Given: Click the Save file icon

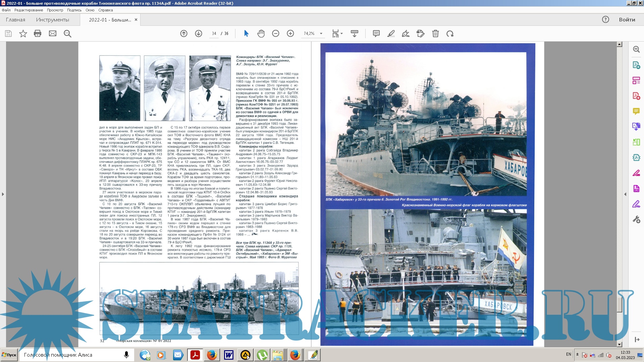Looking at the screenshot, I should point(8,34).
